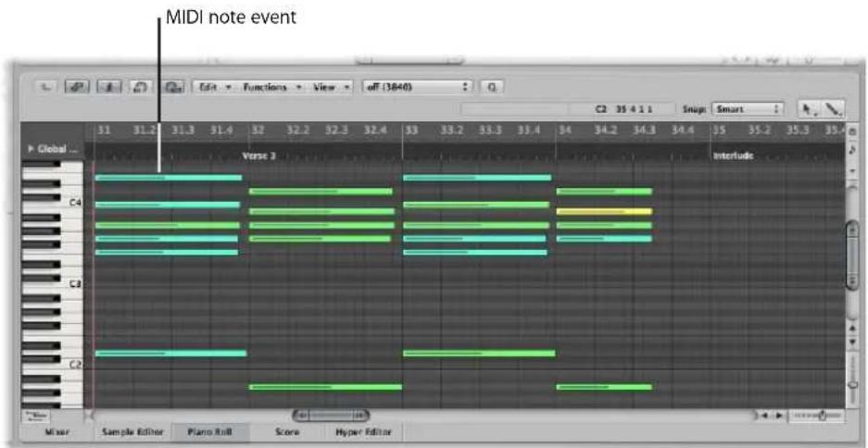Select the topmost cyan note in bar 33
This screenshot has width=868, height=448.
coord(477,178)
